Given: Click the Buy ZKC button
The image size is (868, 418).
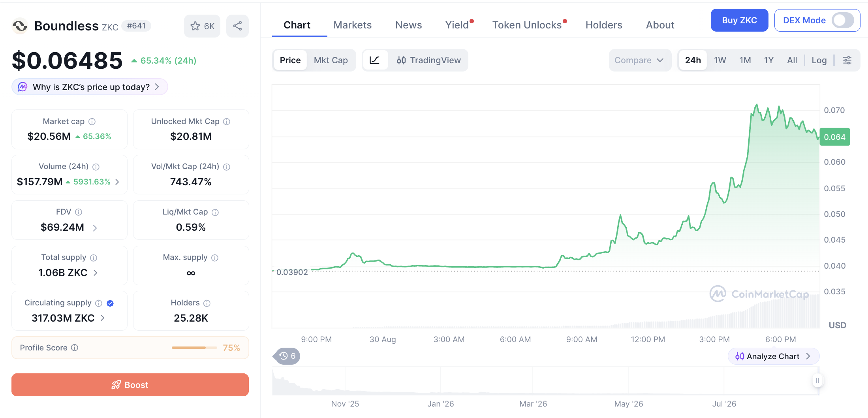Looking at the screenshot, I should pyautogui.click(x=739, y=20).
